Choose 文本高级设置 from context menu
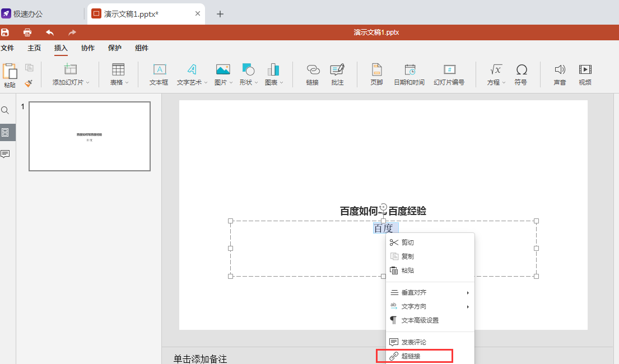This screenshot has width=619, height=364. pyautogui.click(x=430, y=320)
